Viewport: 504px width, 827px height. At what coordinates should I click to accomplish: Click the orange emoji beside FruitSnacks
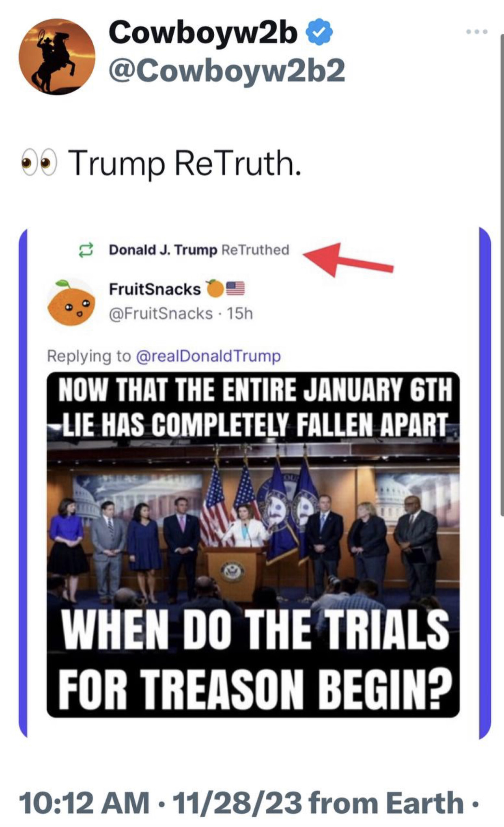(215, 288)
